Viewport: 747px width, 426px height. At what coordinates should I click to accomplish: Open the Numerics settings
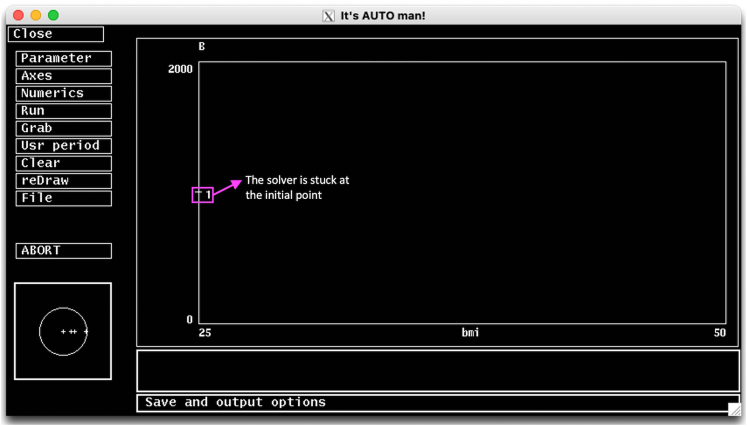point(64,93)
